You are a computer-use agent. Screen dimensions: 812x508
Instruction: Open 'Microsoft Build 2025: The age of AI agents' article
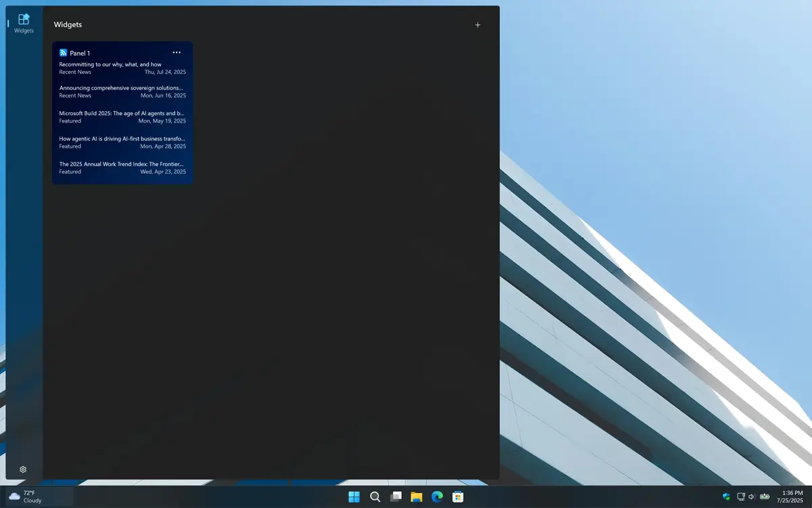tap(122, 113)
